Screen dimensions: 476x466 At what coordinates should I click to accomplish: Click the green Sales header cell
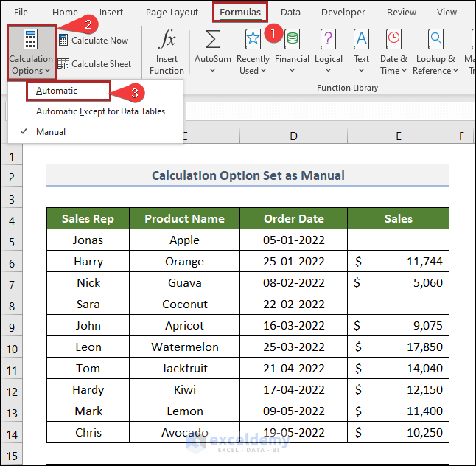(398, 218)
